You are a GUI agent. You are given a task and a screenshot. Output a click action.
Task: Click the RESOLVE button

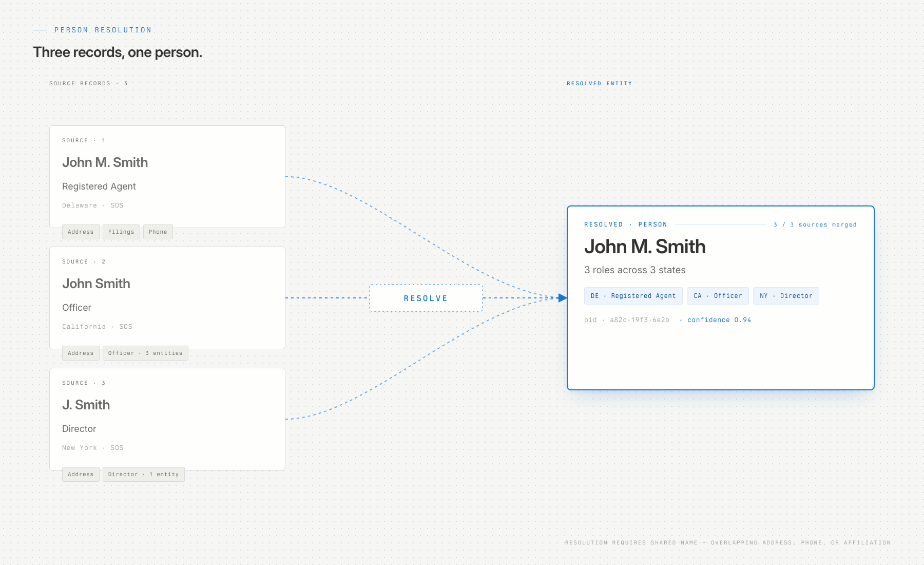tap(426, 298)
